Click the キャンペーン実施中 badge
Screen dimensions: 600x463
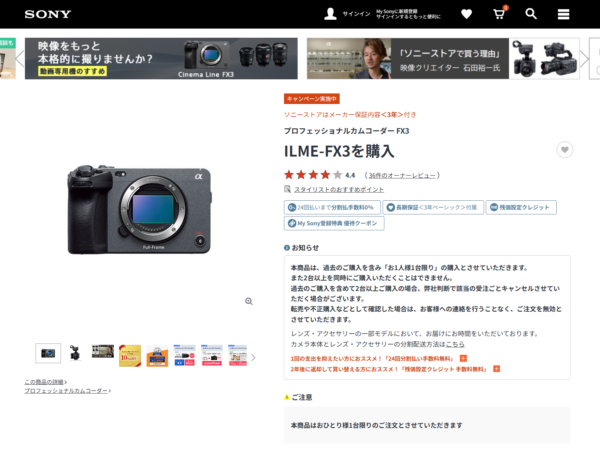click(311, 99)
